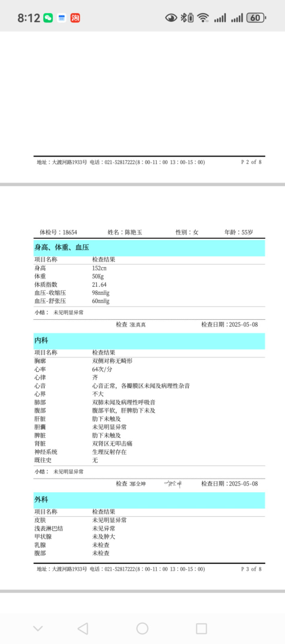Tap the handwritten signature in 内科 section
The height and width of the screenshot is (644, 285).
173,483
